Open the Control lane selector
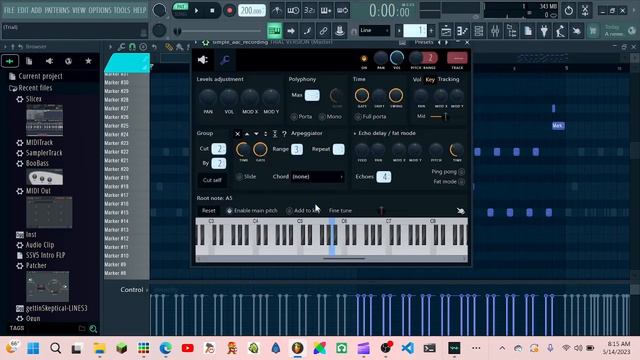 pyautogui.click(x=134, y=290)
